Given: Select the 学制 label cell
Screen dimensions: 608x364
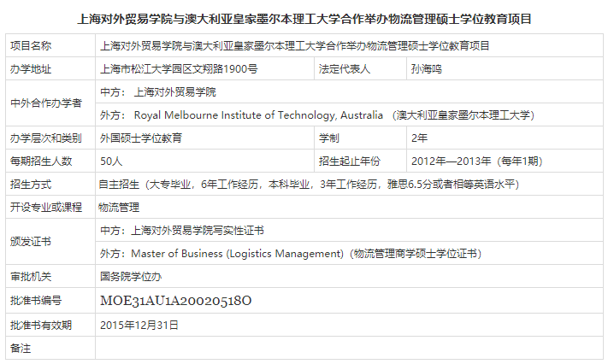Looking at the screenshot, I should (x=360, y=138).
